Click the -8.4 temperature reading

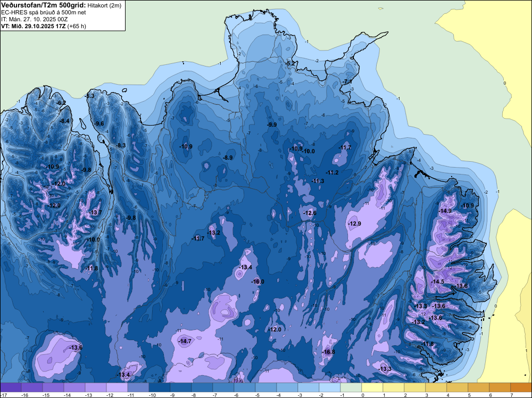pos(64,121)
